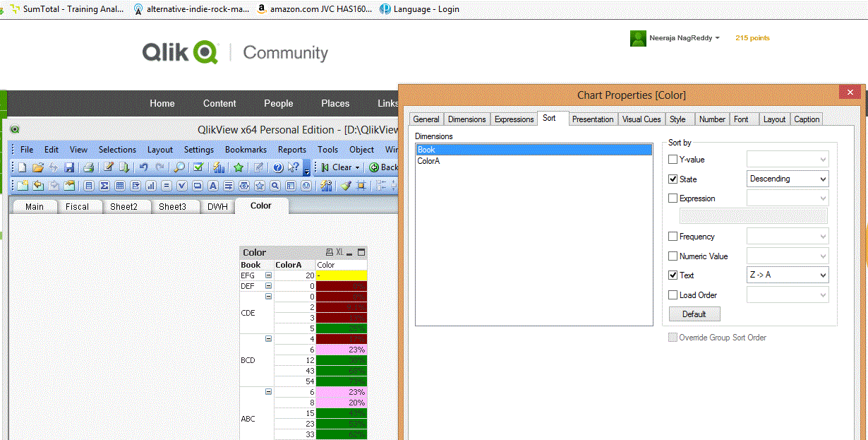Select ColorA in Dimensions list

(x=428, y=161)
